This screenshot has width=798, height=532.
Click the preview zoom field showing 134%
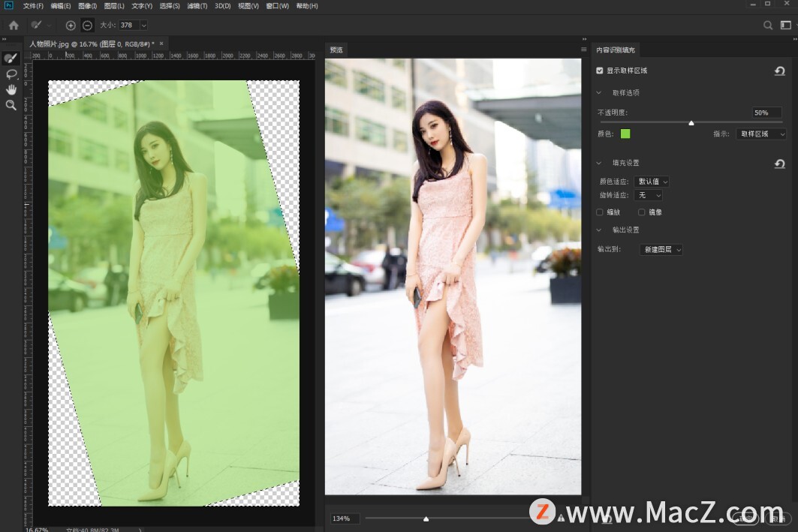click(x=345, y=518)
